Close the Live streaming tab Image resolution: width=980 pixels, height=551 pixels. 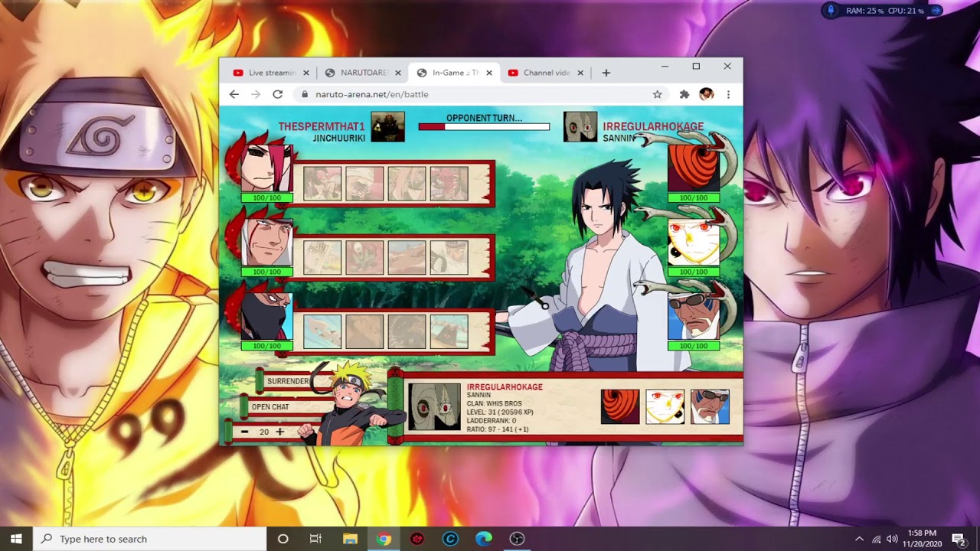pos(306,73)
